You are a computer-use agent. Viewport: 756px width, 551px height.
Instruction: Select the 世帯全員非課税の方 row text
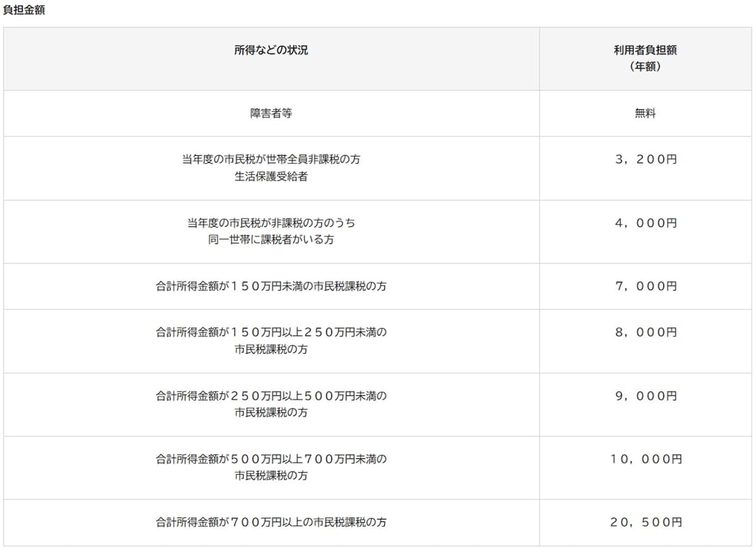pyautogui.click(x=271, y=159)
